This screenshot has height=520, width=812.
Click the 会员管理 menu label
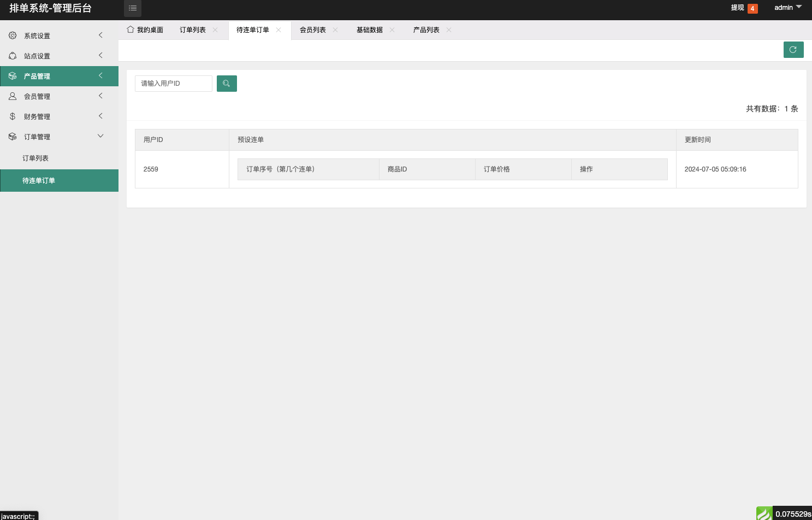(37, 97)
